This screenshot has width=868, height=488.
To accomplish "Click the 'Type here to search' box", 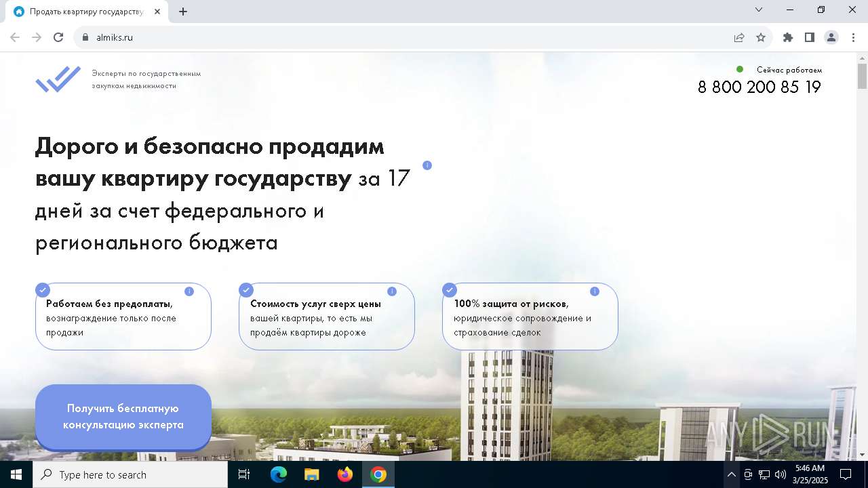I will click(130, 474).
